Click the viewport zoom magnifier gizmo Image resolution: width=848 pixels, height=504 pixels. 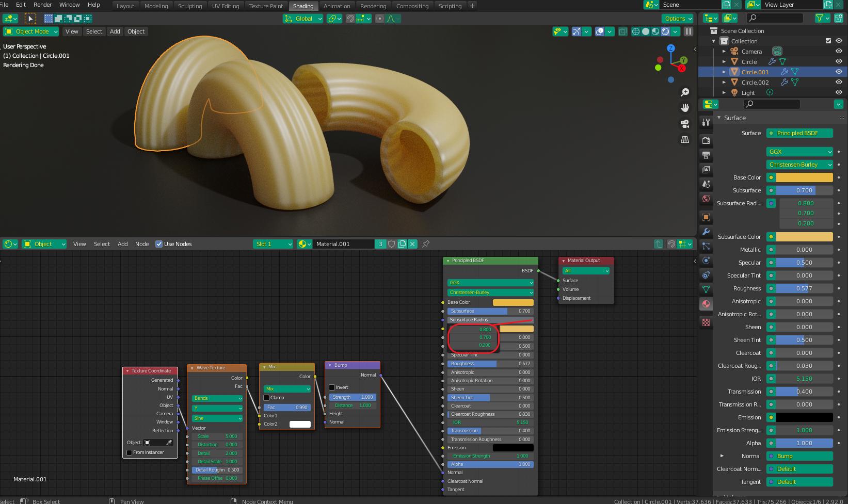coord(685,92)
